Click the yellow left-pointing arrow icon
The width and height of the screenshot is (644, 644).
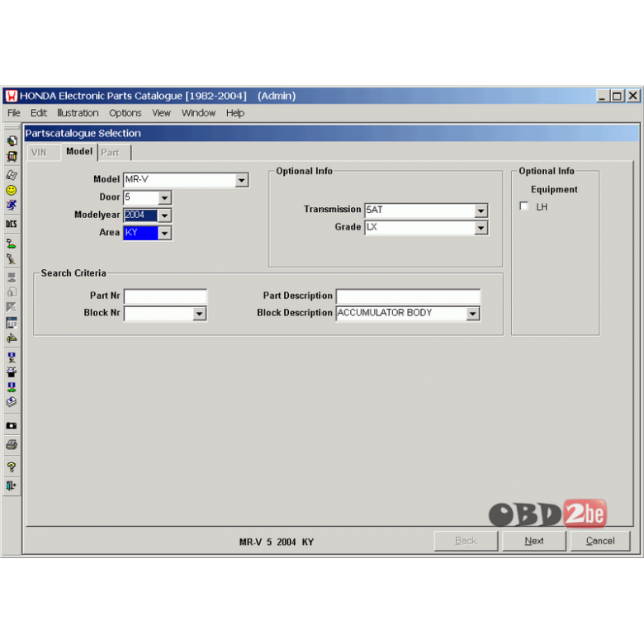12,339
